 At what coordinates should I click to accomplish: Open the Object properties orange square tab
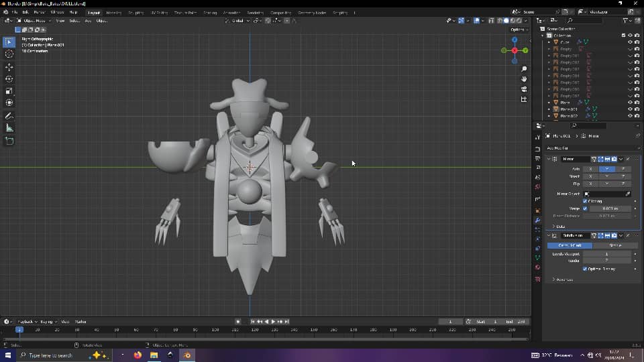click(537, 210)
